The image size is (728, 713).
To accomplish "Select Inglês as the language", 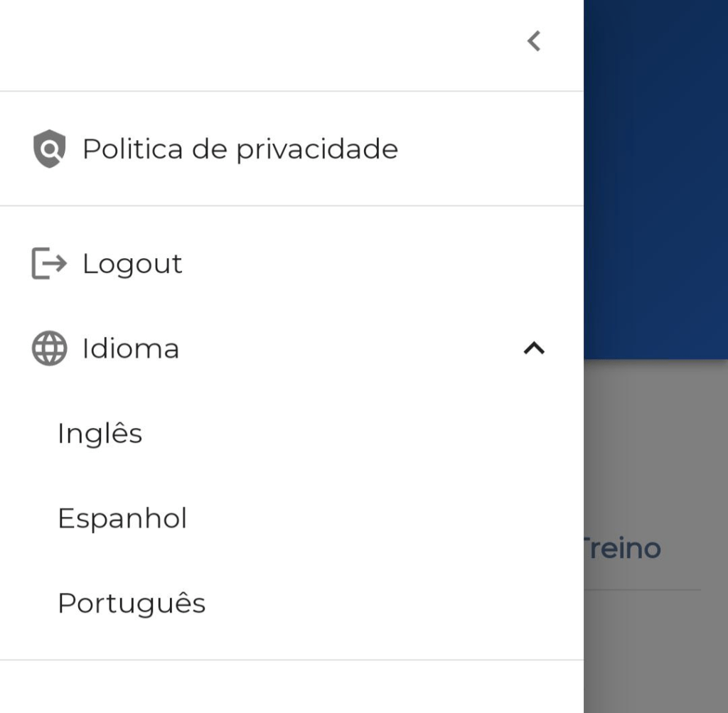I will click(x=100, y=432).
